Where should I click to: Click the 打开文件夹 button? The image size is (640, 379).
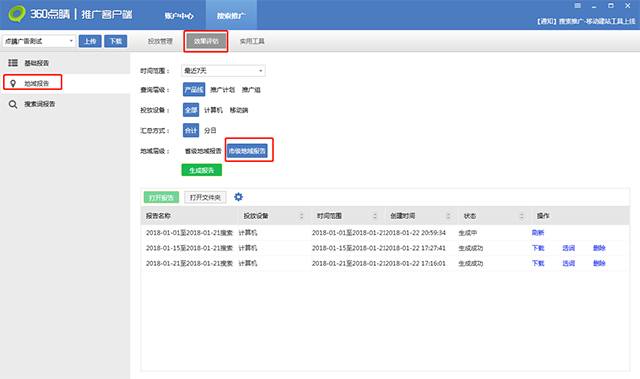click(205, 197)
